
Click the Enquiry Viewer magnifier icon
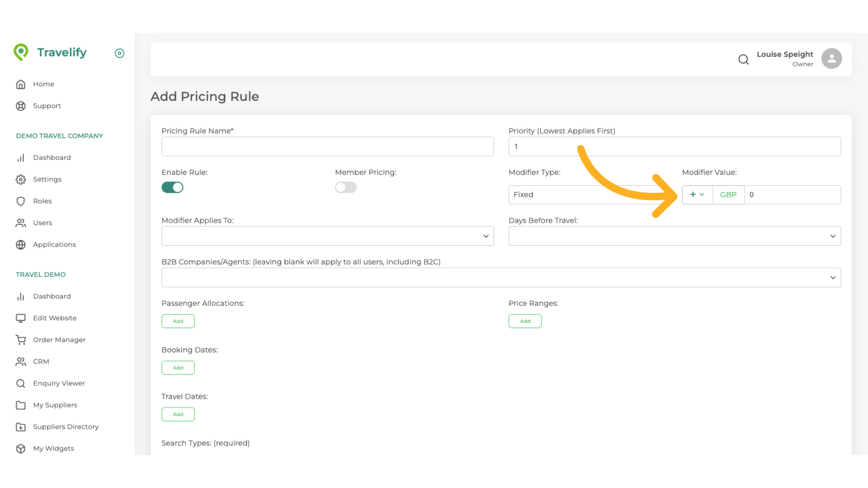click(21, 384)
